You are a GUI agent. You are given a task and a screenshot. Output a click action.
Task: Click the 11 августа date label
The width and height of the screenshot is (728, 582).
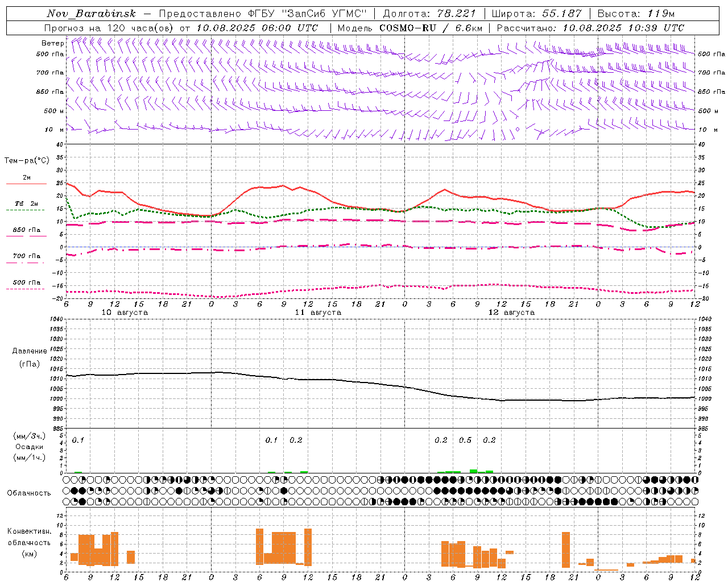[x=318, y=313]
